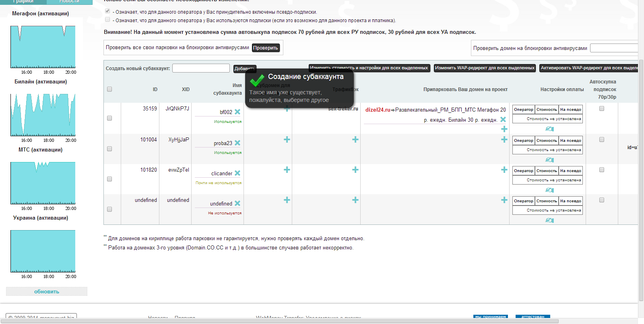Viewport: 644px width, 324px height.
Task: Toggle the select-all checkbox in table header
Action: (109, 89)
